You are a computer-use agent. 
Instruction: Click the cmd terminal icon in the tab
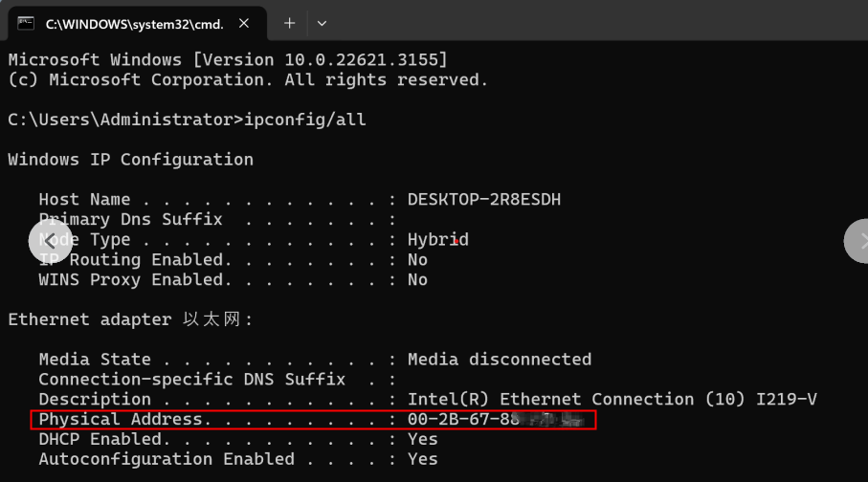(x=26, y=23)
